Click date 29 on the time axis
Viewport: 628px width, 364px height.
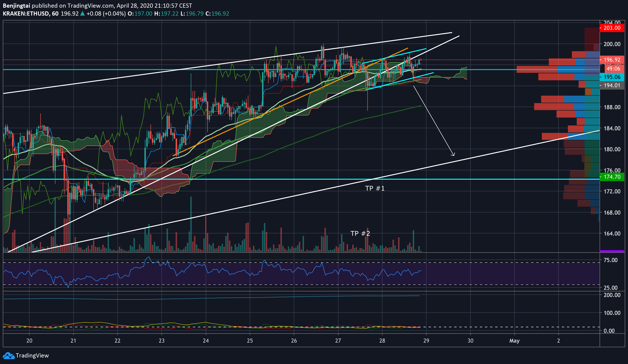click(x=426, y=340)
